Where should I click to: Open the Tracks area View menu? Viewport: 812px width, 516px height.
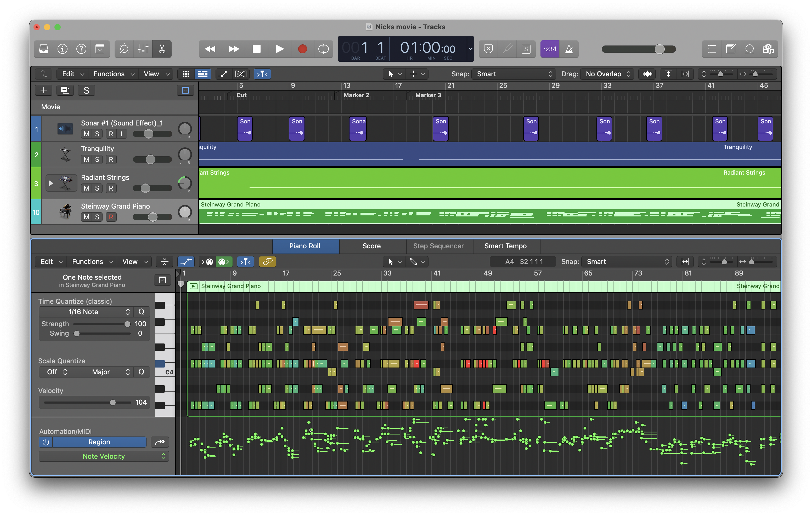click(156, 74)
